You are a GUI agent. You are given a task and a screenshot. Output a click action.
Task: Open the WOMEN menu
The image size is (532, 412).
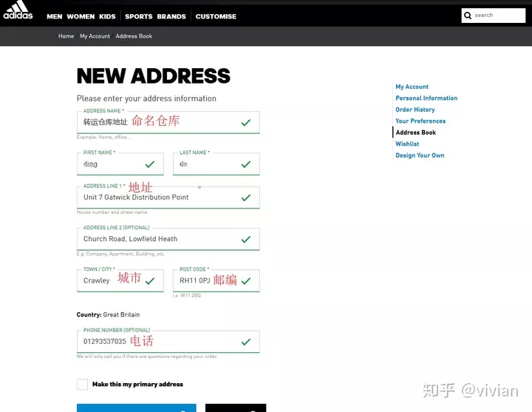[x=81, y=17]
